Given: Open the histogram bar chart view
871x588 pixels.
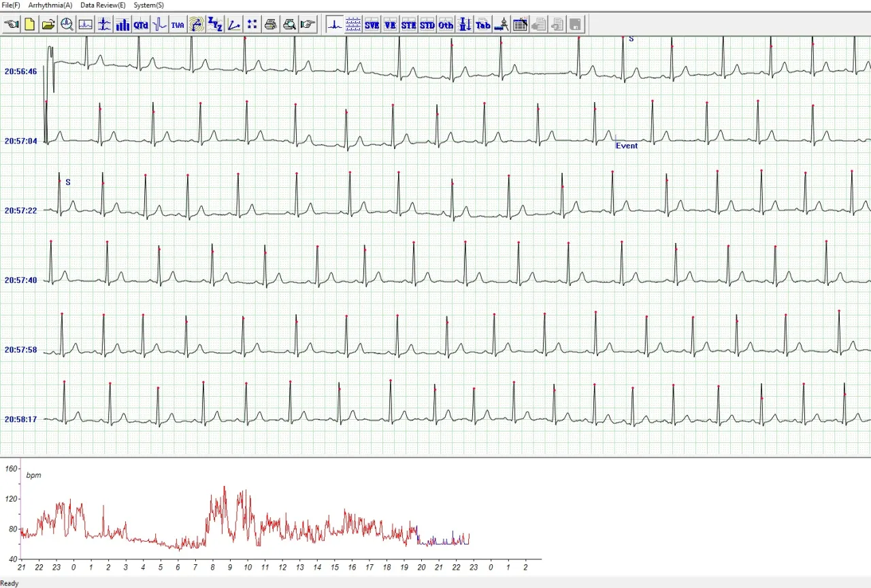Looking at the screenshot, I should (x=123, y=24).
